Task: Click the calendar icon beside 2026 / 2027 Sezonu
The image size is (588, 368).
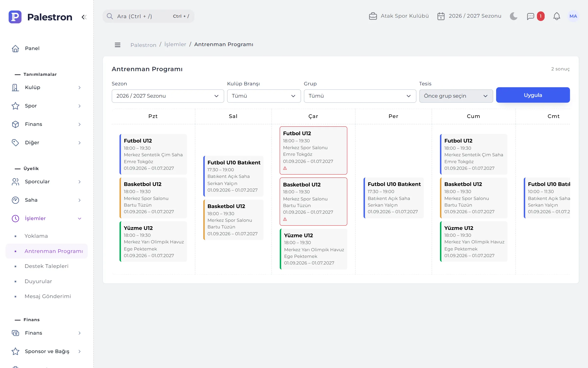Action: [x=441, y=16]
